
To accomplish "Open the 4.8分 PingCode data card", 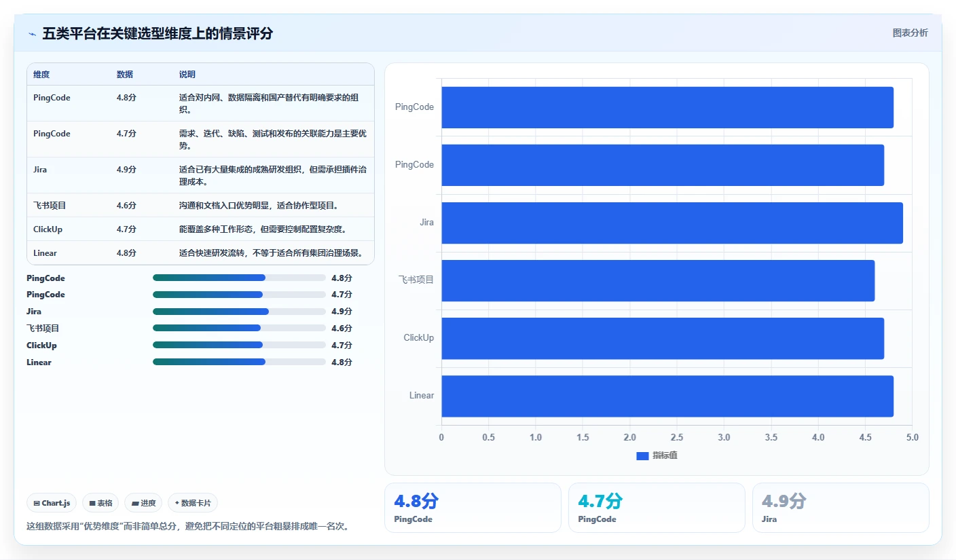I will (x=473, y=508).
